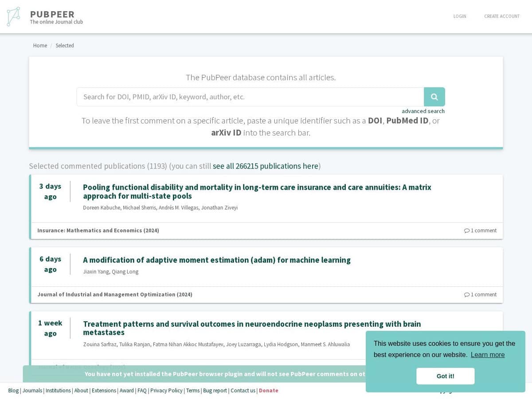Viewport: 532px width, 399px height.
Task: Click author Jonathan Ziveyi
Action: coord(219,207)
